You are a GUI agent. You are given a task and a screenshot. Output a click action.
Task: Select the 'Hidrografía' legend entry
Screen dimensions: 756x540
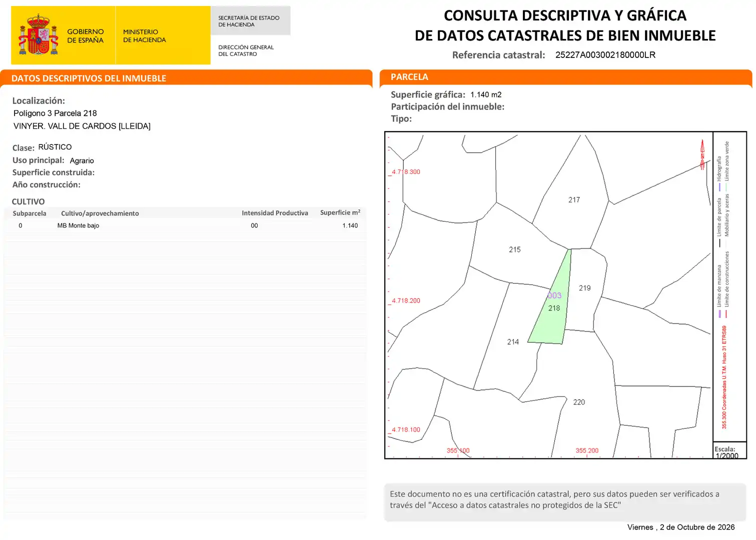tap(719, 173)
